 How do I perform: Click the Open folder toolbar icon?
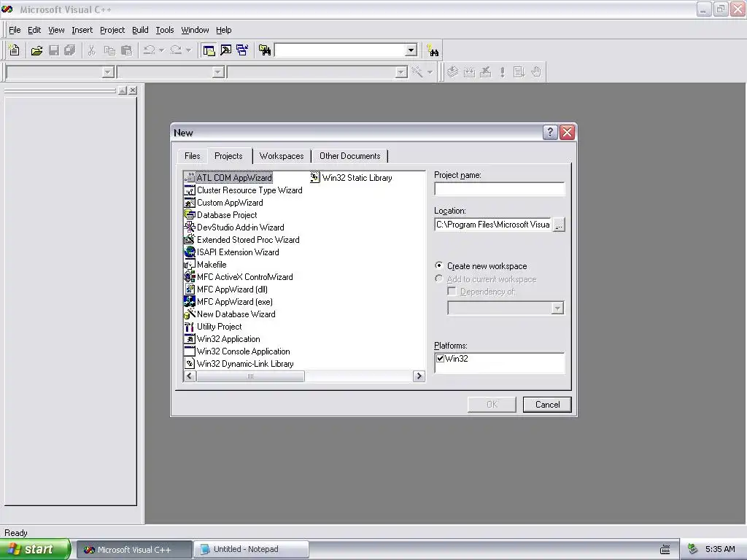tap(36, 50)
